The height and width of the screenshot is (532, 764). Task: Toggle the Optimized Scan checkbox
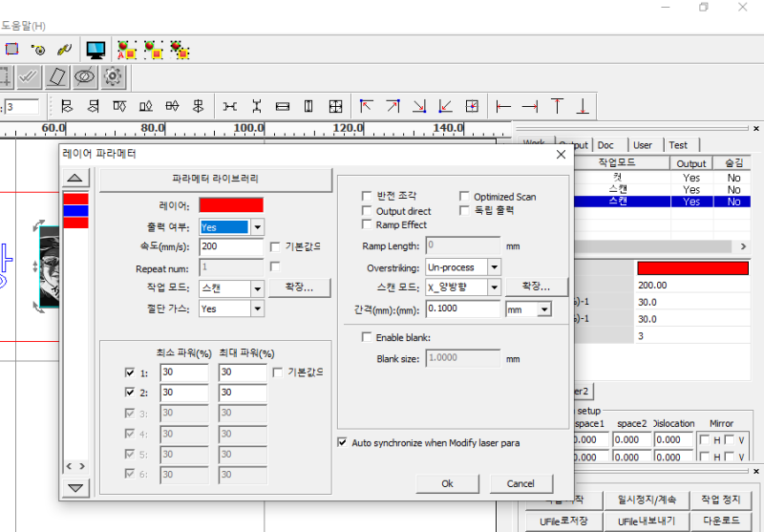pyautogui.click(x=465, y=197)
